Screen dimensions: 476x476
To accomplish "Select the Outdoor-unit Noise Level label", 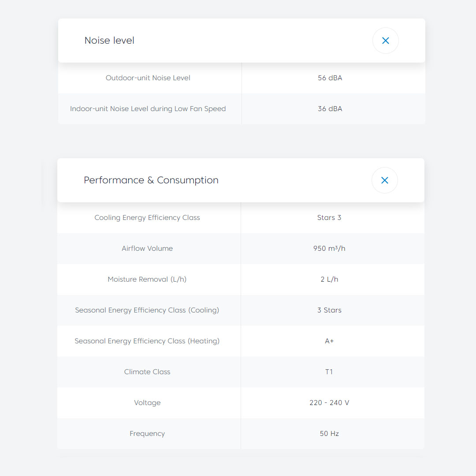I will coord(148,78).
